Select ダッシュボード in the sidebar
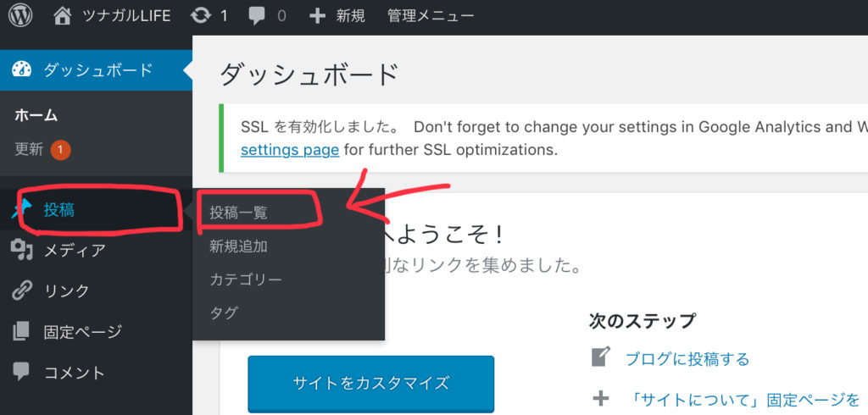This screenshot has width=868, height=415. pos(97,70)
